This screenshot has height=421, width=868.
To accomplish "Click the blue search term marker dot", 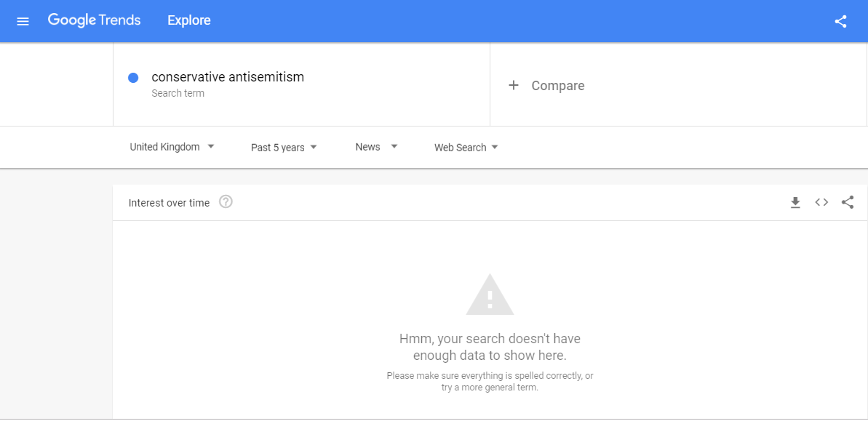I will click(132, 76).
